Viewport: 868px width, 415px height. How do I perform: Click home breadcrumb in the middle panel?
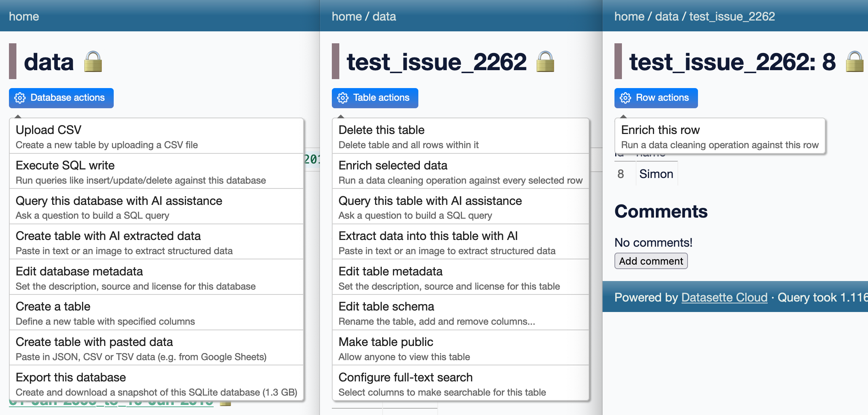[347, 16]
